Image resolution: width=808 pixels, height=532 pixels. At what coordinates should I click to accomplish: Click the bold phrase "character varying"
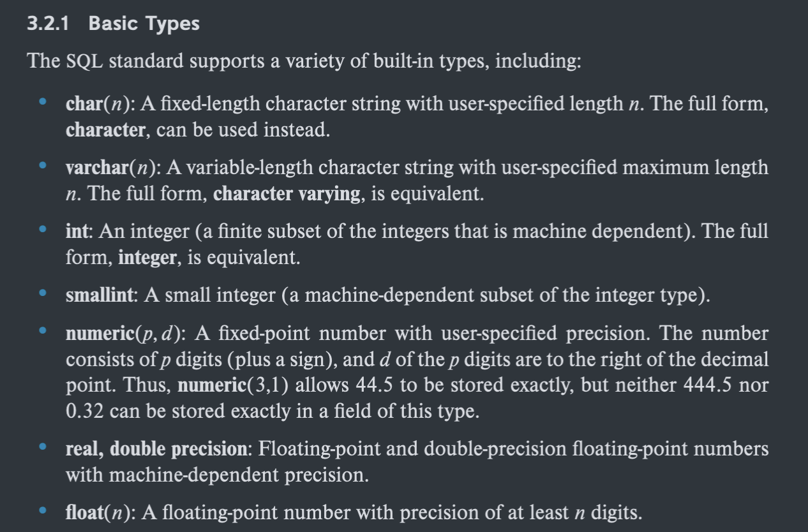(287, 194)
